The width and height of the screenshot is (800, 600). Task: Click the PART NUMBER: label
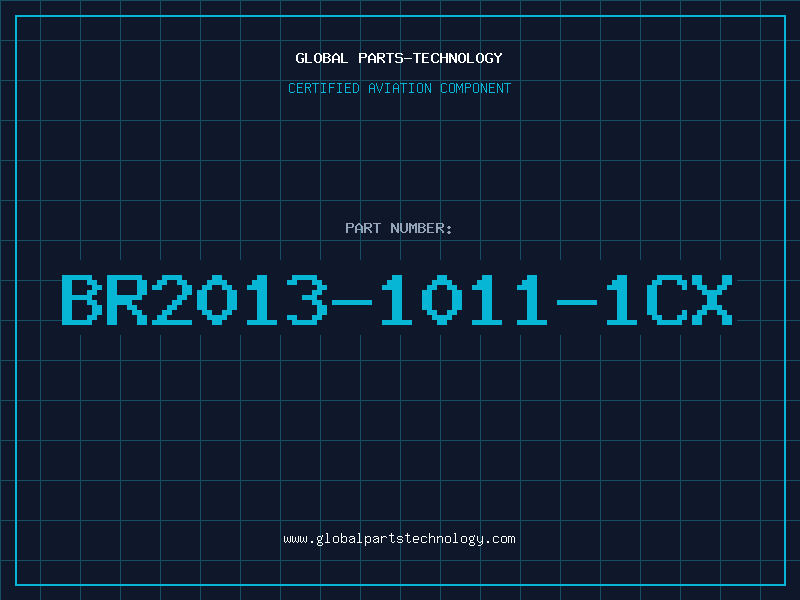pos(399,228)
